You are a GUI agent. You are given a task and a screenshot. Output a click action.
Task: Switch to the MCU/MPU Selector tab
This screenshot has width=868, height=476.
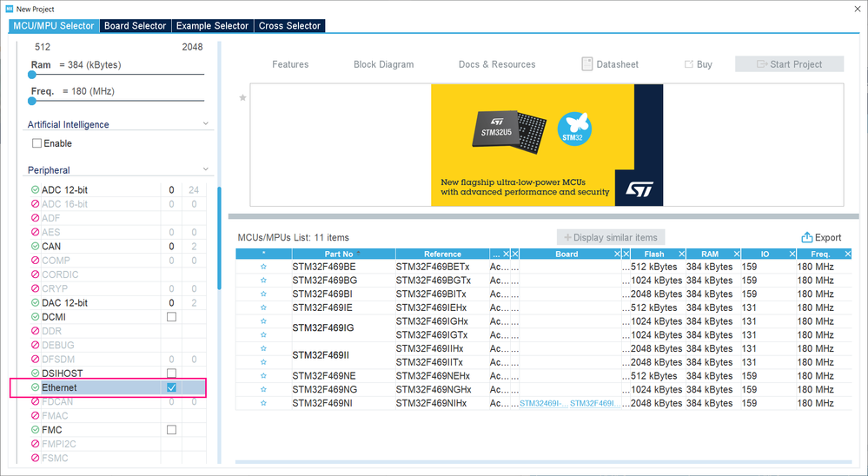54,26
